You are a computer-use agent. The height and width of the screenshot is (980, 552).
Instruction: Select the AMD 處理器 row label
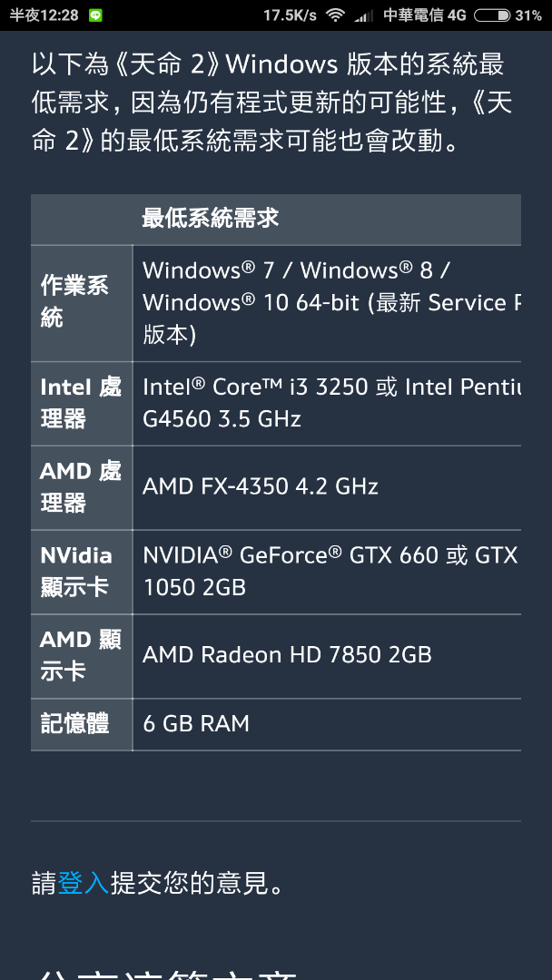coord(82,488)
